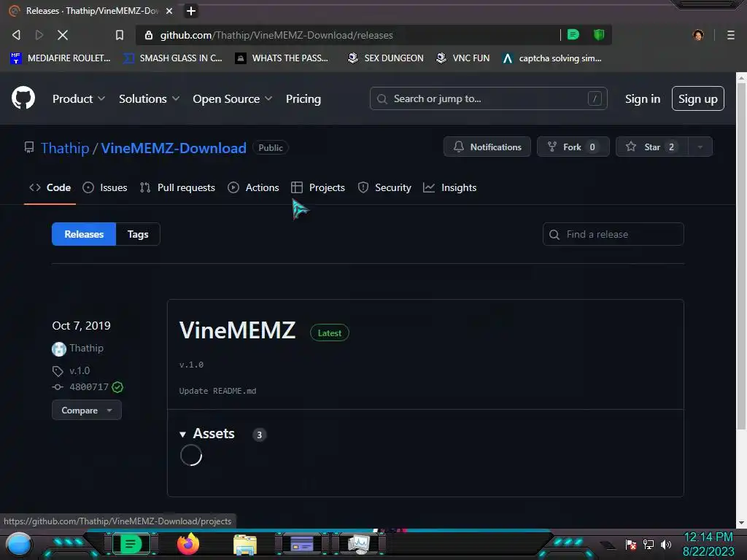747x560 pixels.
Task: Open the MEDIAFIRE ROULET... bookmark
Action: click(60, 58)
